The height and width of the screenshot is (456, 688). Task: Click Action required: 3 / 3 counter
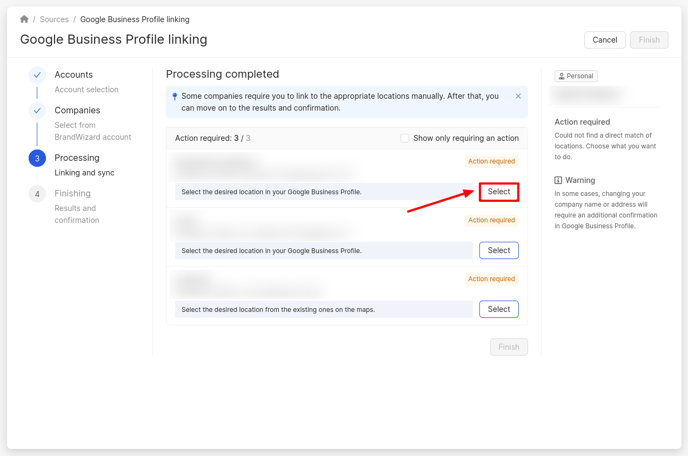(212, 138)
